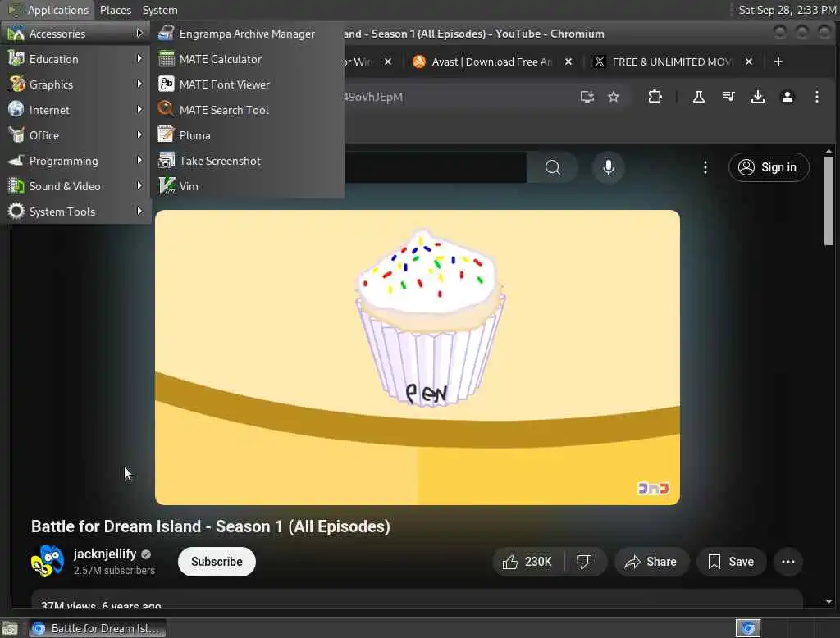Screen dimensions: 840x638
Task: Open the Places menu
Action: click(115, 10)
